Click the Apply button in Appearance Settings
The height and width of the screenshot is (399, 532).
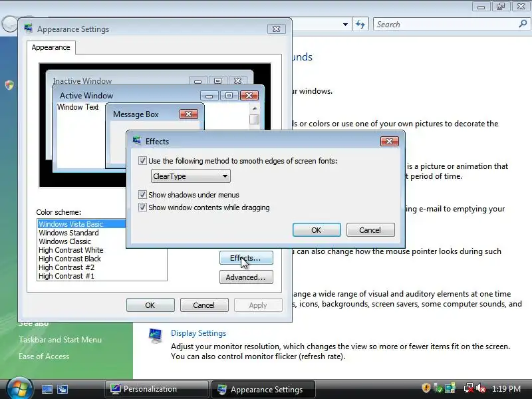pyautogui.click(x=258, y=305)
